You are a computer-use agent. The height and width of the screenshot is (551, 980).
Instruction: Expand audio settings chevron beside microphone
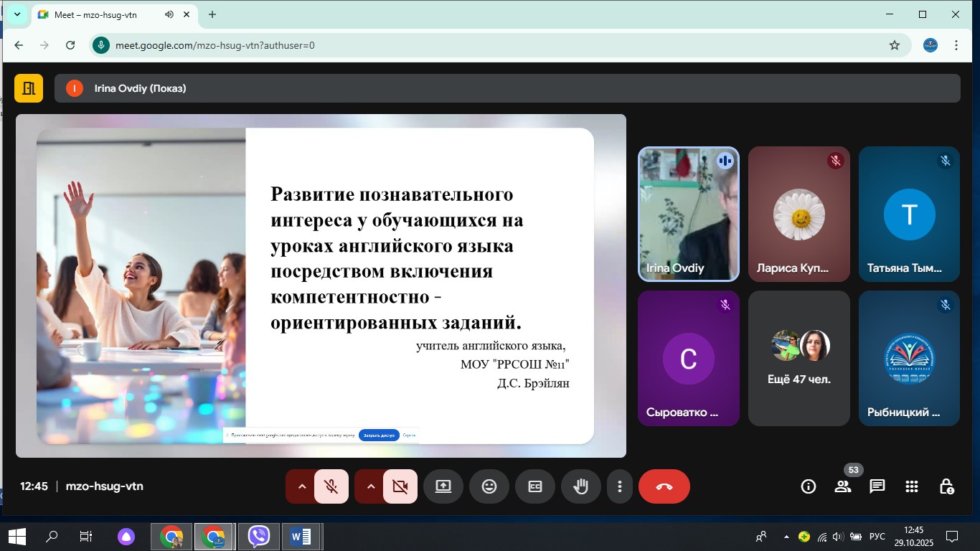pos(302,486)
